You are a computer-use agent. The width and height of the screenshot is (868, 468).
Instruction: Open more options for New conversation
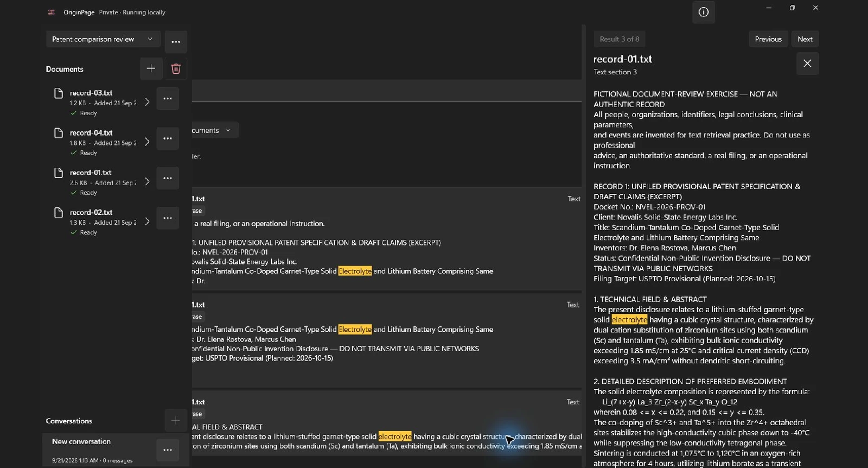[168, 450]
